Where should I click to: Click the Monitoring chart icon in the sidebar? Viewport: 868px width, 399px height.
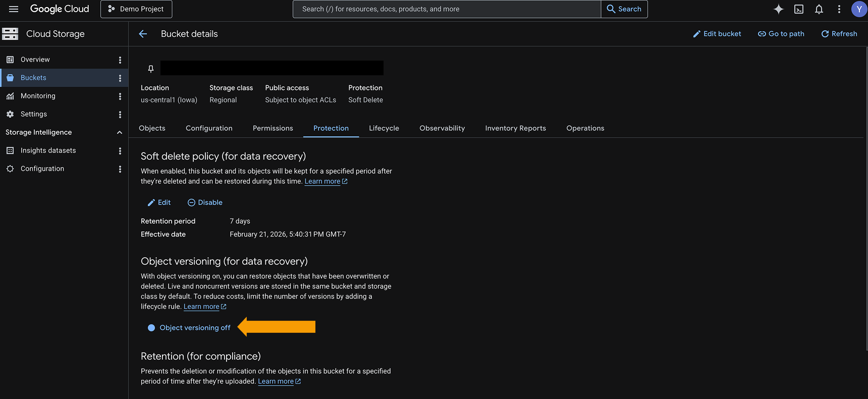point(10,96)
